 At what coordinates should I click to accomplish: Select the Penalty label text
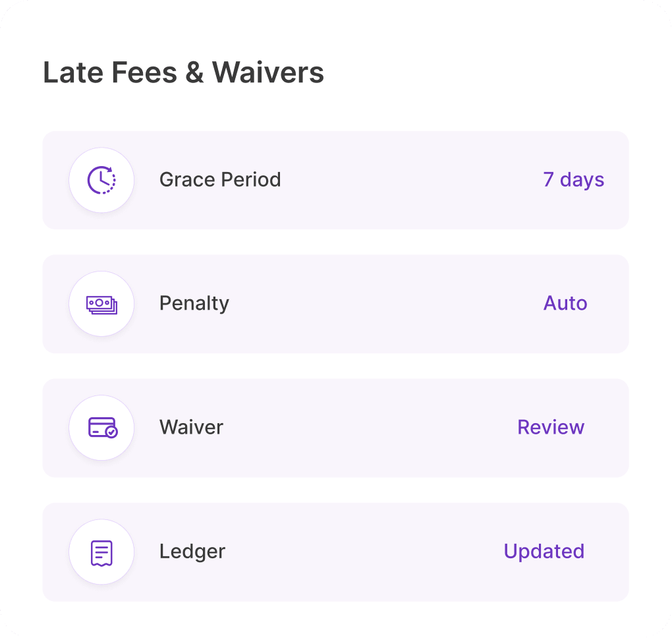click(194, 304)
